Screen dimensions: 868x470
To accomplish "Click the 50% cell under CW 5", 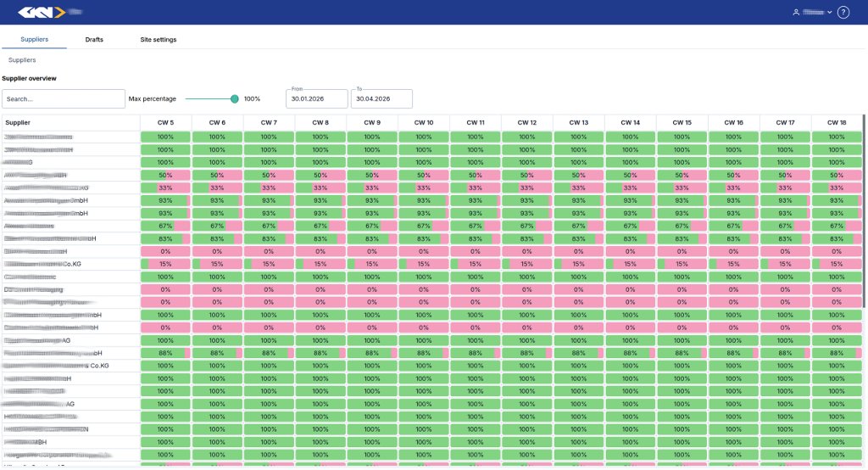I will [165, 175].
